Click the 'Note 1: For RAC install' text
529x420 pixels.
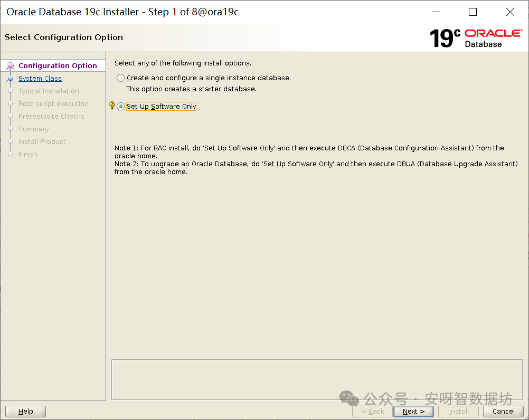coord(309,151)
